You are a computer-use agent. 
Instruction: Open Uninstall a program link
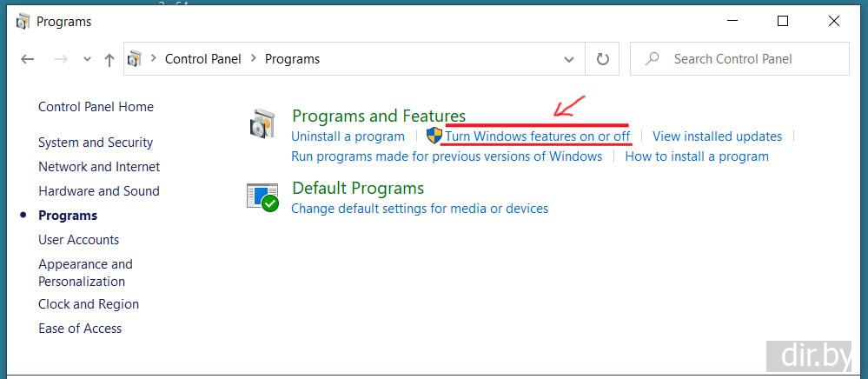click(348, 136)
